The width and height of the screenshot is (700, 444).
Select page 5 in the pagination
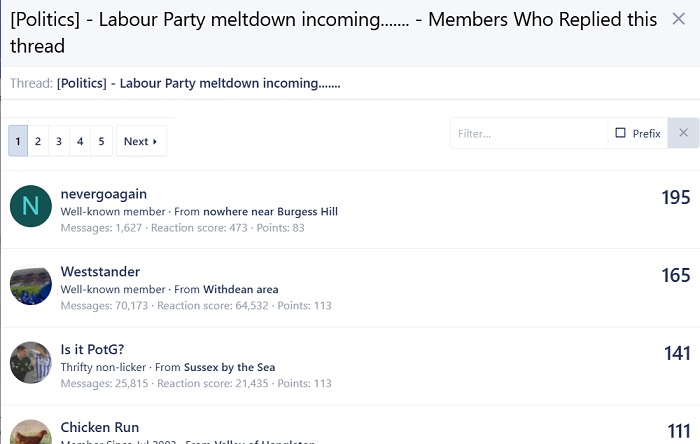pos(101,141)
